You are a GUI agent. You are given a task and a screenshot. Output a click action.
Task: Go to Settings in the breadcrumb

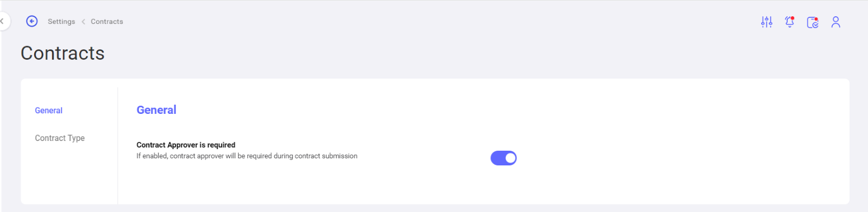tap(61, 22)
